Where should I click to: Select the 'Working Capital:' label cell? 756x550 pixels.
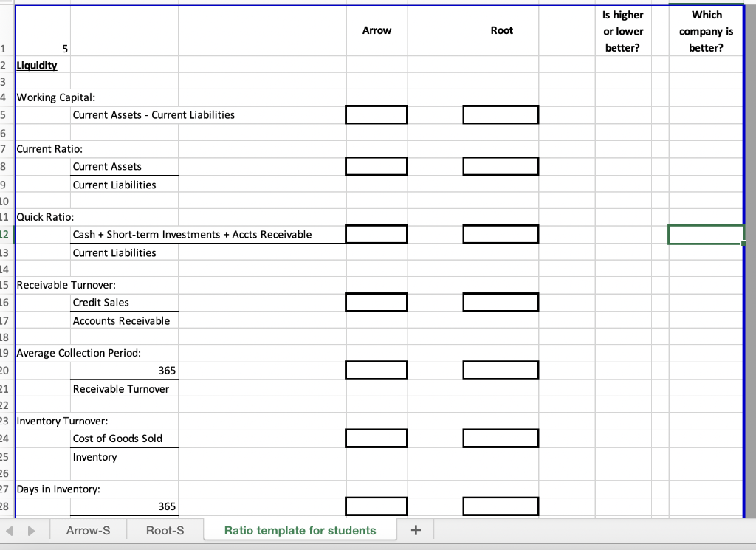56,97
